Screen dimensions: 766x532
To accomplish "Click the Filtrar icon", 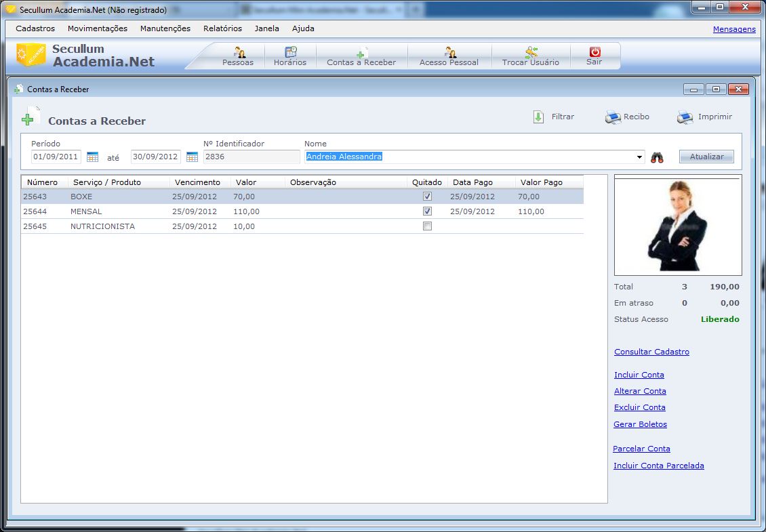I will [538, 117].
